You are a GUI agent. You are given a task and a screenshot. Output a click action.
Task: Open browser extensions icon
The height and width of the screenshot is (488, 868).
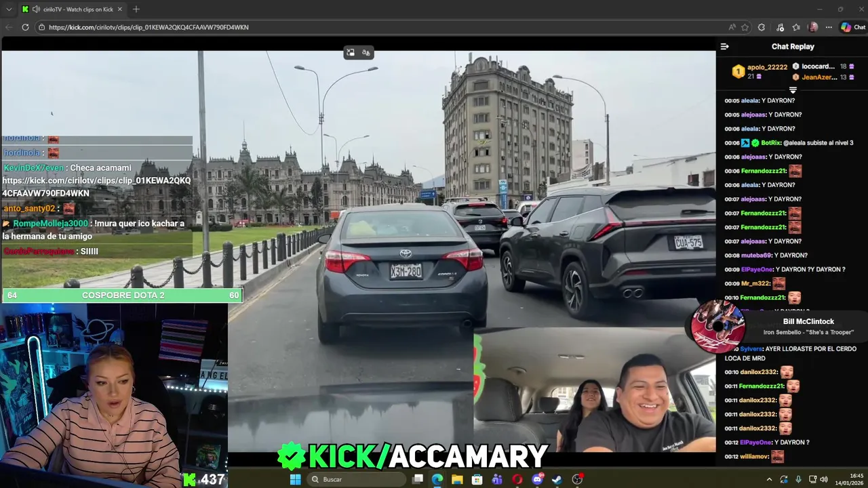[x=762, y=27]
